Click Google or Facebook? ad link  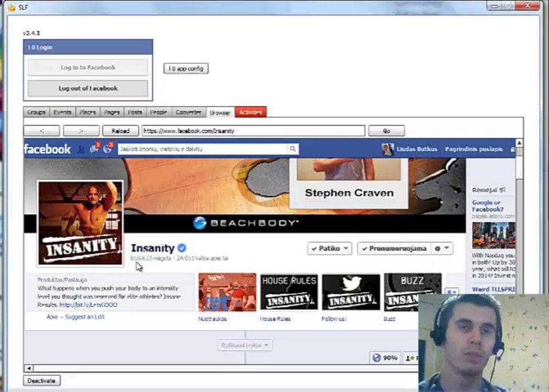click(x=488, y=206)
